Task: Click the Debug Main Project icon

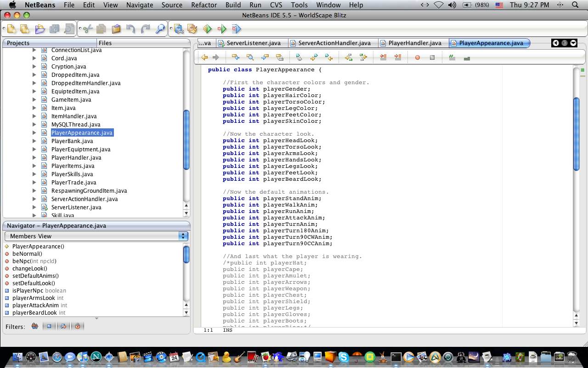Action: (222, 29)
